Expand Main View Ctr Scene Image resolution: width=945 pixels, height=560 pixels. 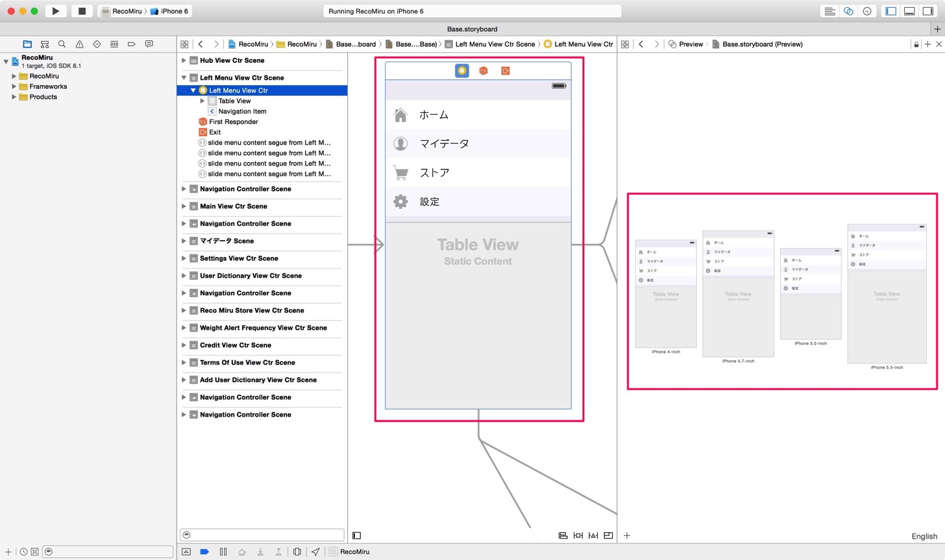pyautogui.click(x=184, y=206)
